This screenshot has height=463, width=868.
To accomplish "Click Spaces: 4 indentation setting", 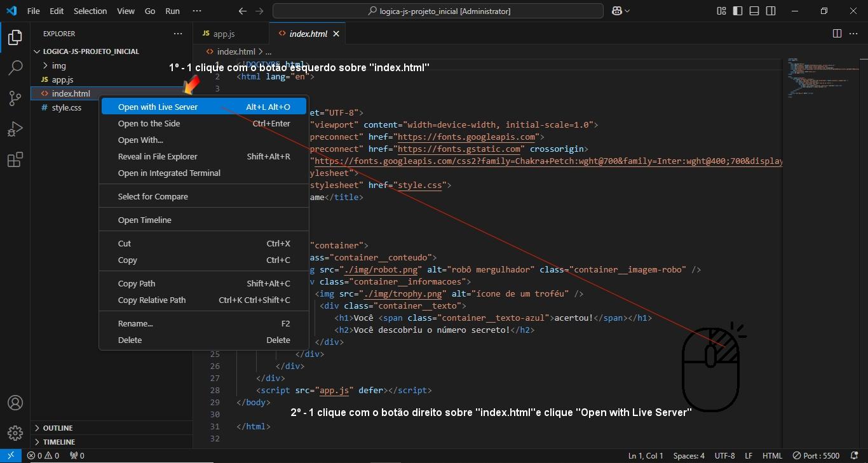I will (x=689, y=455).
